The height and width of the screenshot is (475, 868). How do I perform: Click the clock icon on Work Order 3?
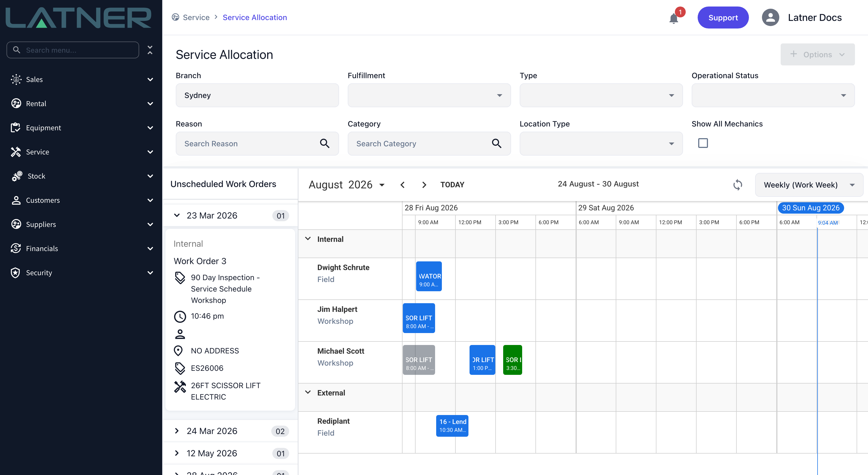click(x=180, y=316)
